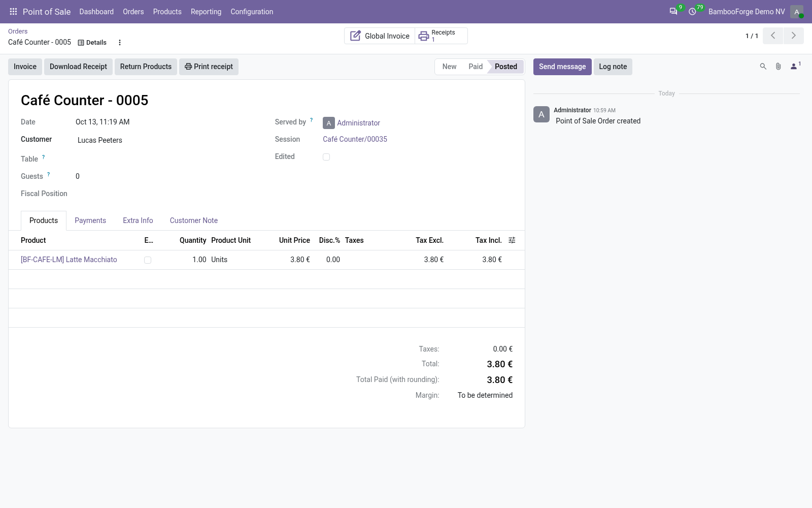Go to the previous record arrow
This screenshot has width=812, height=508.
coord(773,36)
